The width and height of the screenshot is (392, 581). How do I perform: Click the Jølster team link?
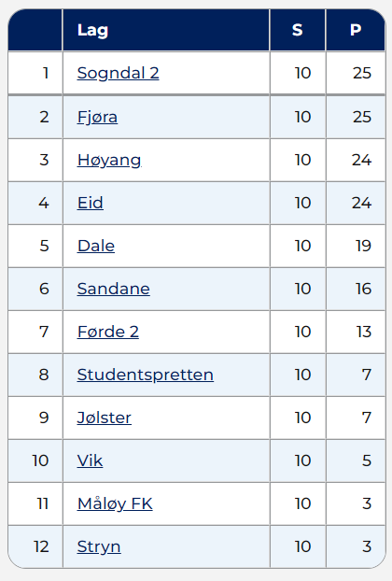pos(104,418)
